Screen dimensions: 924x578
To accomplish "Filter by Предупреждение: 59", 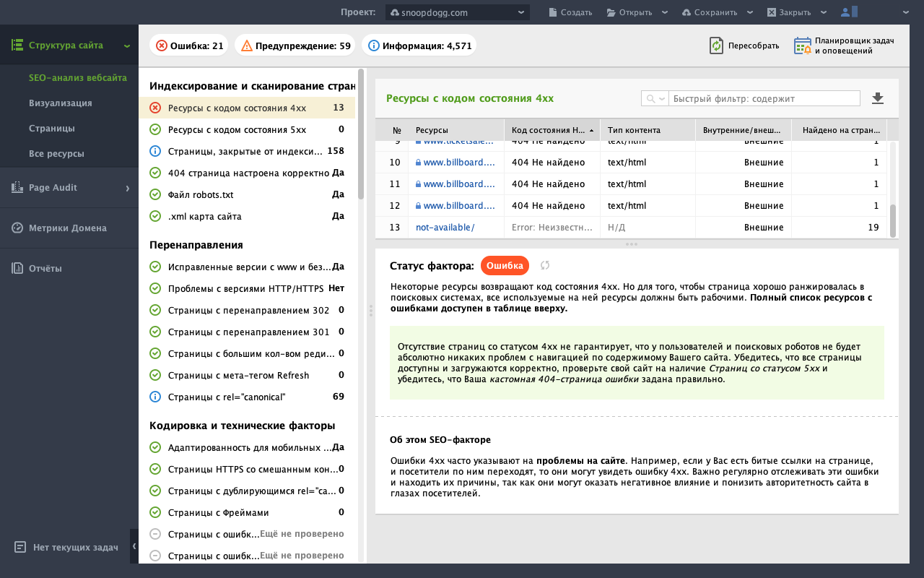I will [296, 46].
